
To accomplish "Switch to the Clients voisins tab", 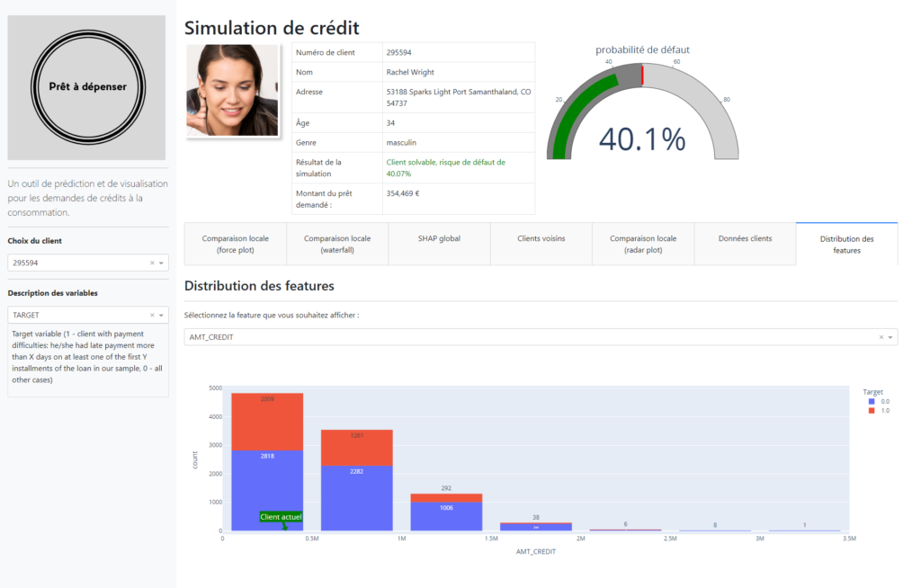I will pos(541,238).
